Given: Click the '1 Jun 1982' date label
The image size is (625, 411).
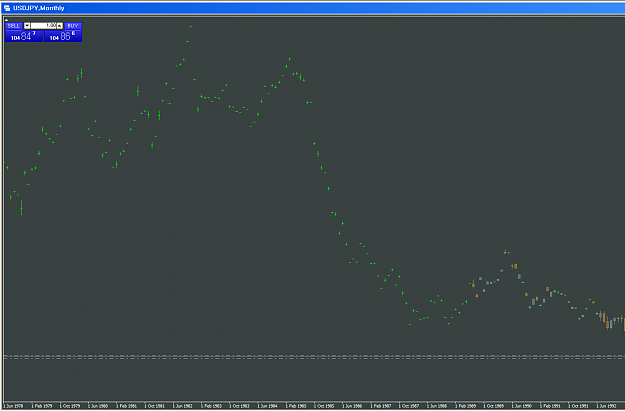Looking at the screenshot, I should point(183,406).
